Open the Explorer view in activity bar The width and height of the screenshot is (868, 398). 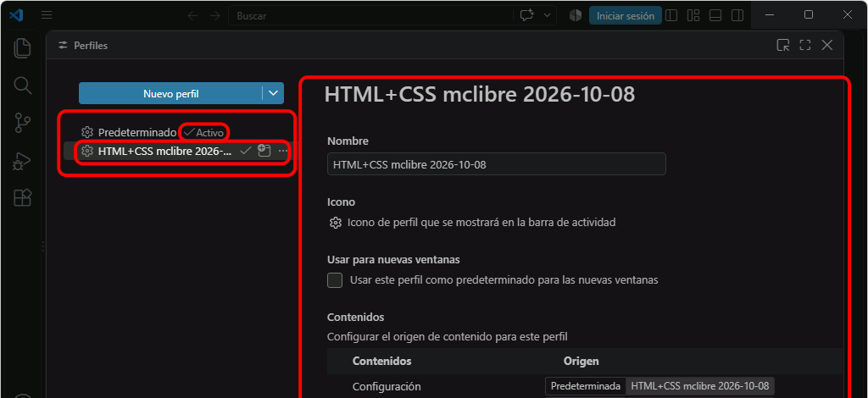(x=22, y=48)
